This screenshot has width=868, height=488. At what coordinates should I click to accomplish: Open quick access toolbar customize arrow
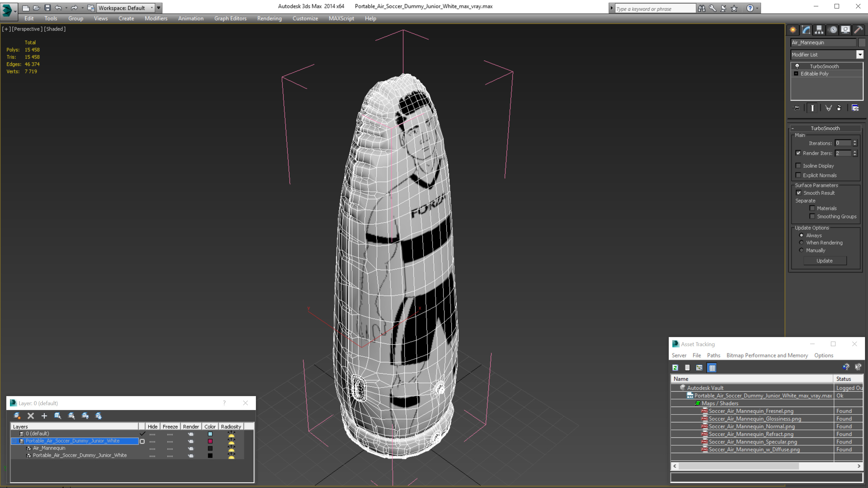(158, 8)
